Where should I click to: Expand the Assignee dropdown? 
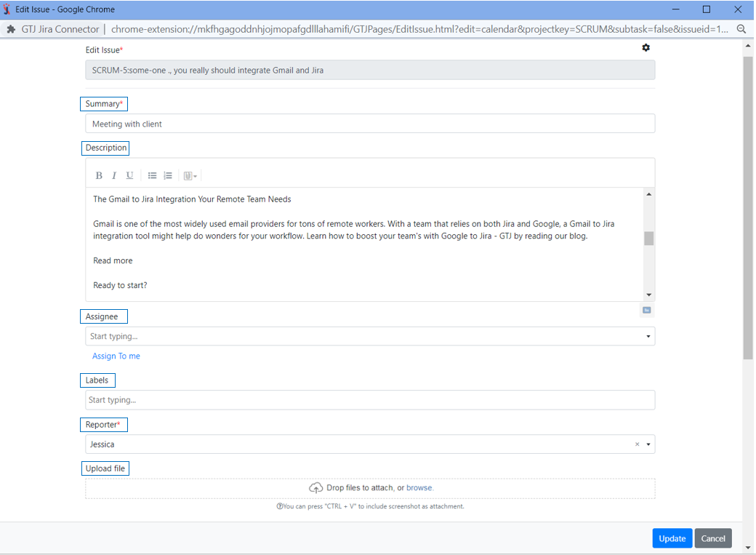click(648, 337)
